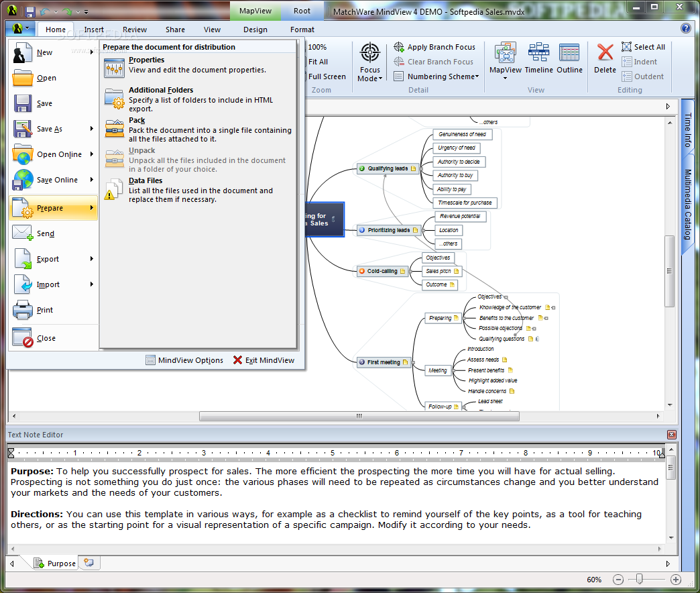This screenshot has height=593, width=700.
Task: Expand the Import submenu arrow
Action: (91, 284)
